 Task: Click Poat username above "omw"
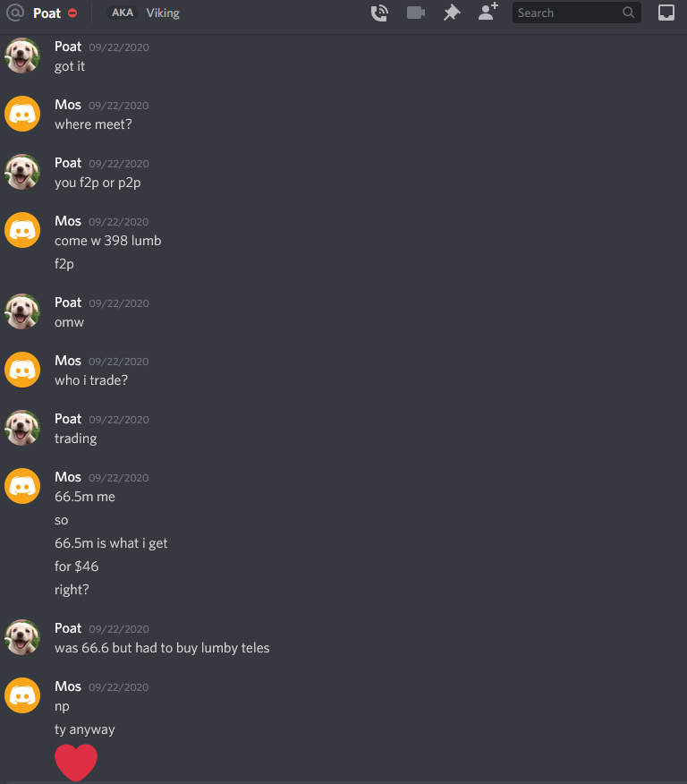tap(68, 303)
